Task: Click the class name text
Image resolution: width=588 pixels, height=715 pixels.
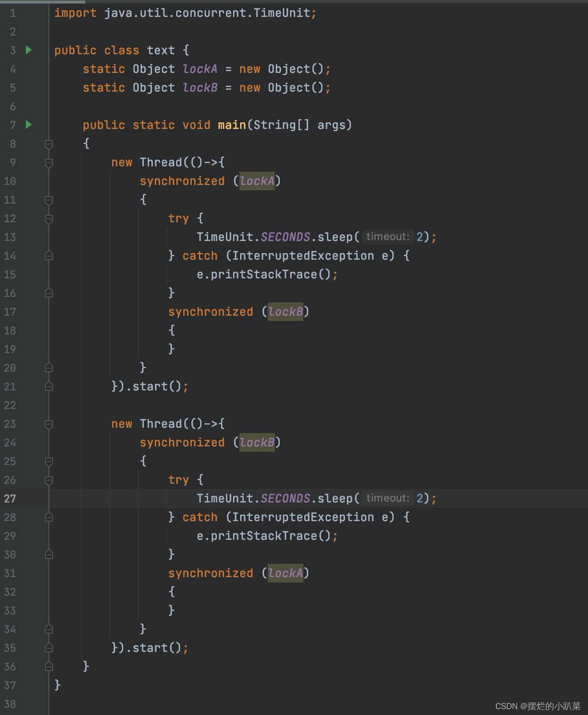Action: click(161, 50)
